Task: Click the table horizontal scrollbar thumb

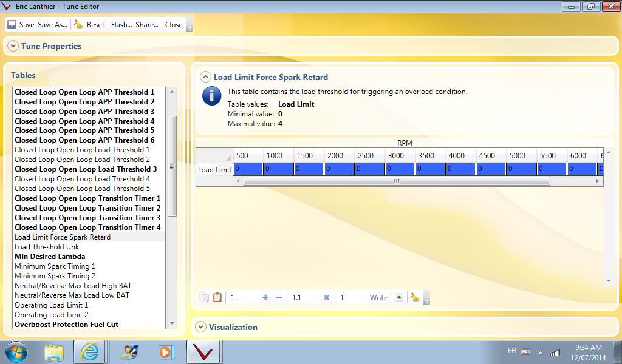Action: pos(397,181)
